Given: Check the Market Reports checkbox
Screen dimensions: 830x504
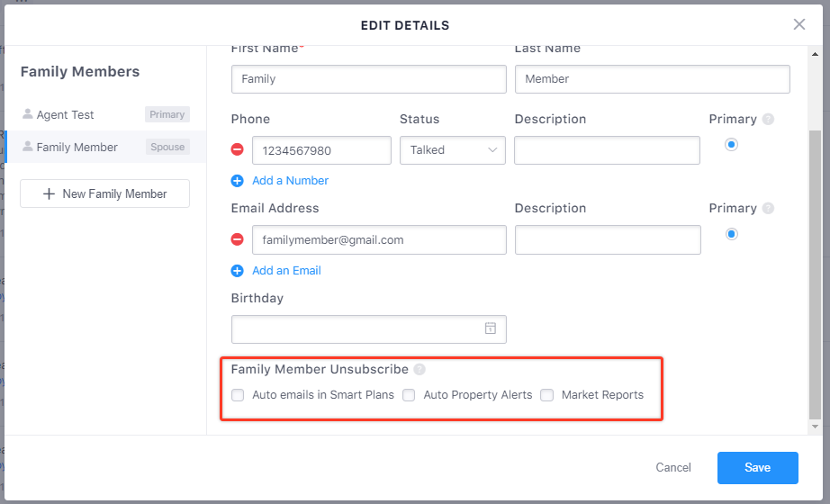Looking at the screenshot, I should (546, 395).
